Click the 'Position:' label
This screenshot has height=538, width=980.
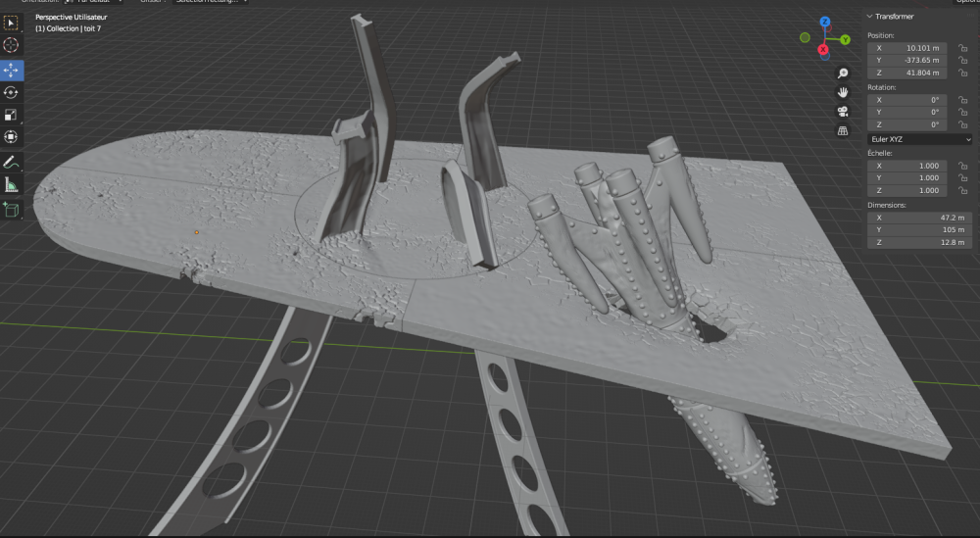click(881, 35)
